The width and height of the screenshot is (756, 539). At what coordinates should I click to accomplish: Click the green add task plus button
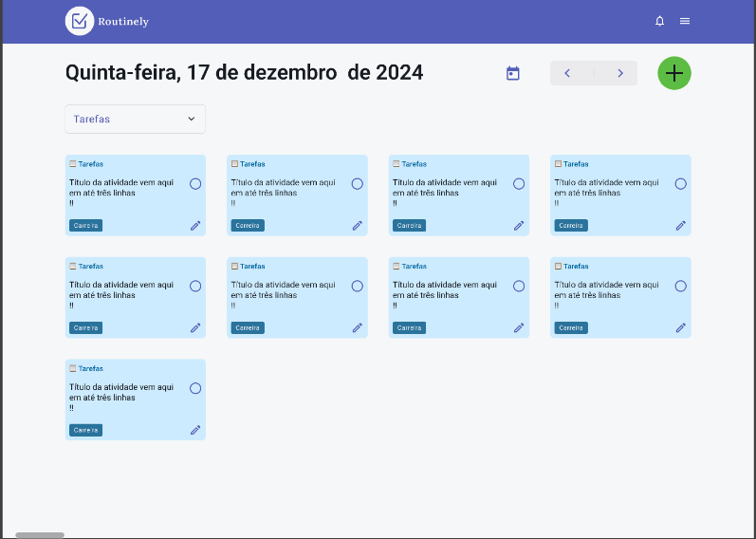674,73
